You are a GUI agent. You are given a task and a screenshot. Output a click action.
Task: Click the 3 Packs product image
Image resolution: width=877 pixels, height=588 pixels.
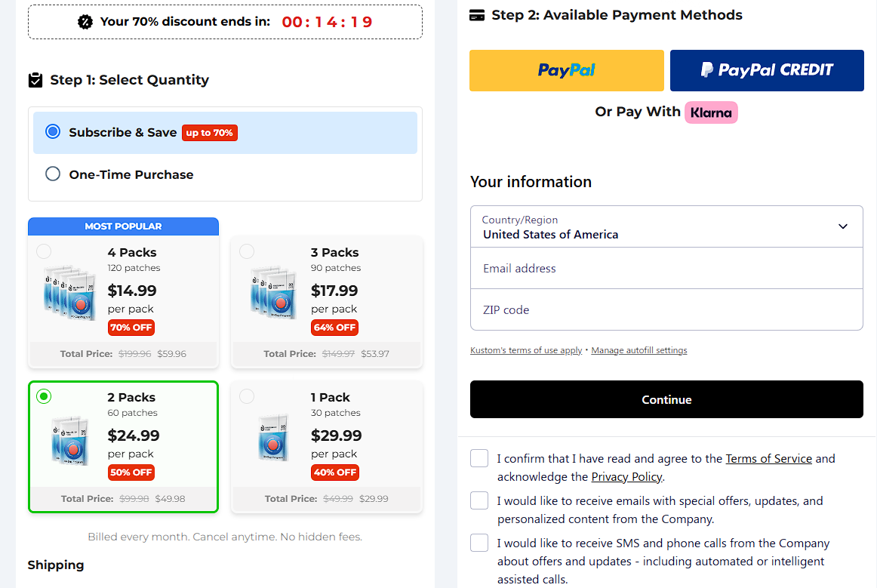click(273, 293)
